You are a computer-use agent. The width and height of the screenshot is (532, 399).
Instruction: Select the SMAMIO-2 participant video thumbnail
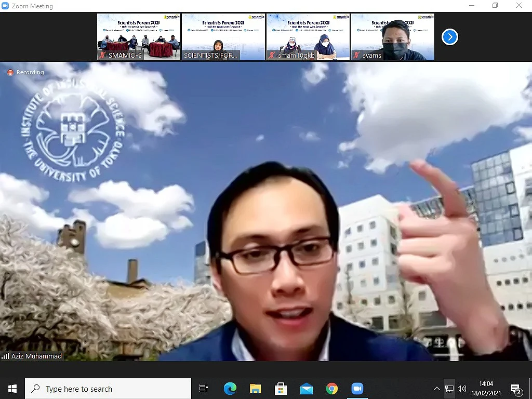pyautogui.click(x=139, y=37)
